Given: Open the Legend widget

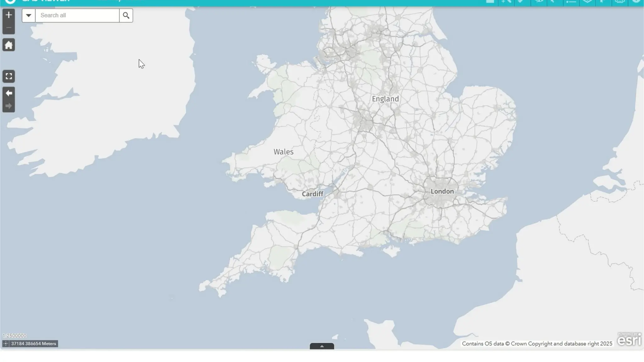Looking at the screenshot, I should pos(571,2).
